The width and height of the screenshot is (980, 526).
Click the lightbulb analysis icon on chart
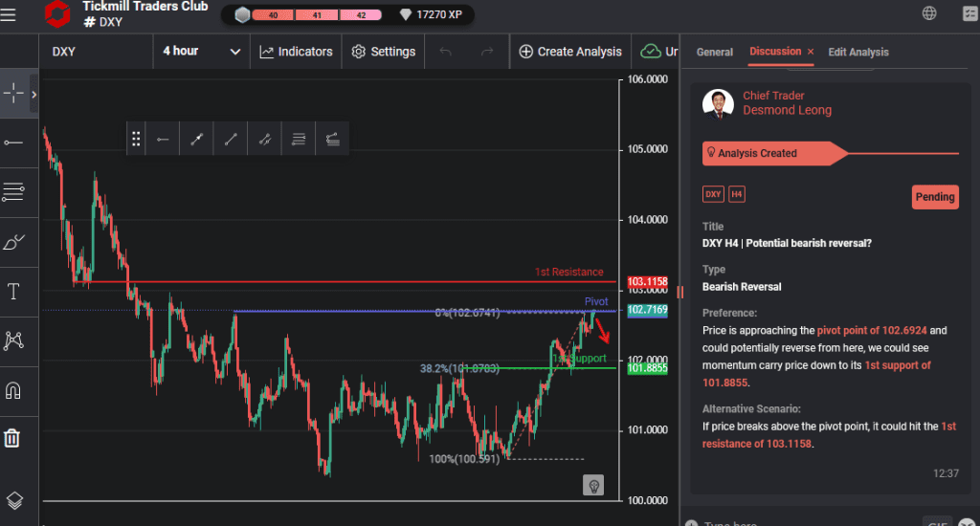[x=593, y=485]
